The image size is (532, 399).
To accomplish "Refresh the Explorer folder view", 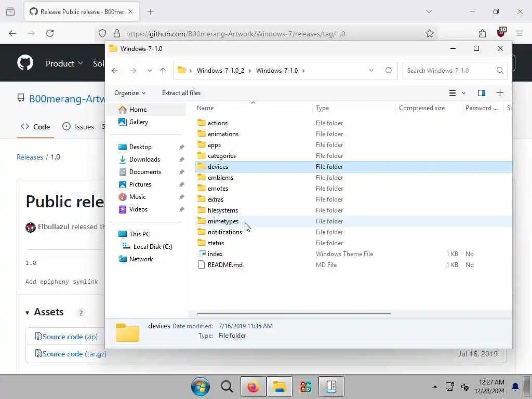I will [x=389, y=70].
